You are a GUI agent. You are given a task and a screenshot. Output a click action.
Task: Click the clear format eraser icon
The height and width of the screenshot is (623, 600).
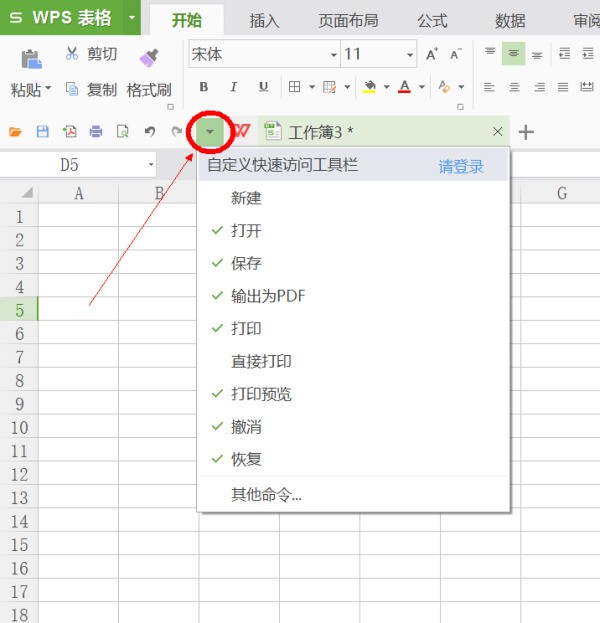pos(444,87)
